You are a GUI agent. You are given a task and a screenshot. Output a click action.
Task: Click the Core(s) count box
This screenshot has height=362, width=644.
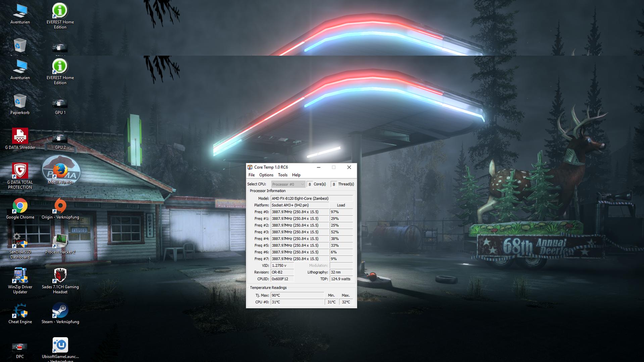tap(309, 184)
